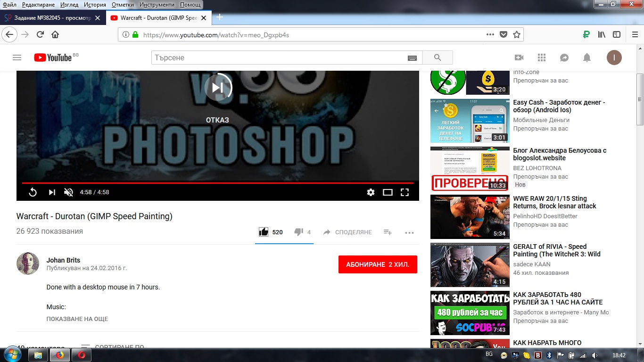Viewport: 644px width, 362px height.
Task: Like the video with thumbs up
Action: (x=264, y=232)
